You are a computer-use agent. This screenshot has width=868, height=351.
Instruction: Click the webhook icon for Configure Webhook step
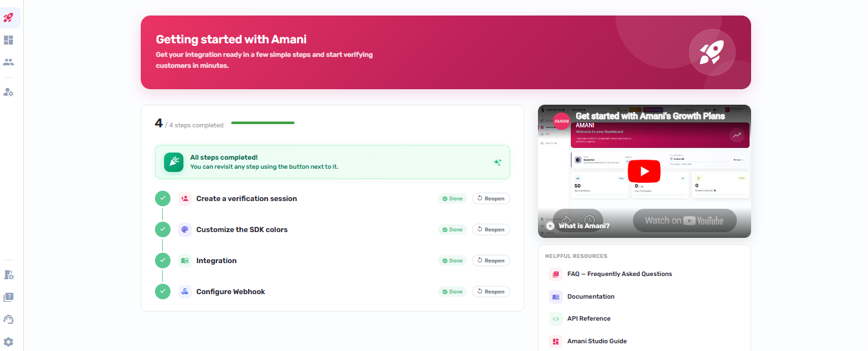coord(185,292)
